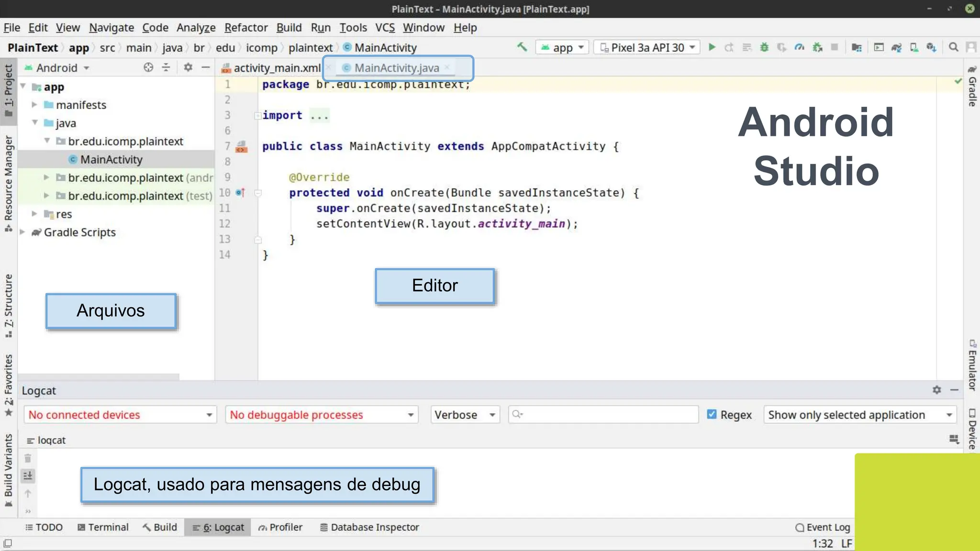The height and width of the screenshot is (551, 980).
Task: Open the Build menu
Action: (x=289, y=28)
